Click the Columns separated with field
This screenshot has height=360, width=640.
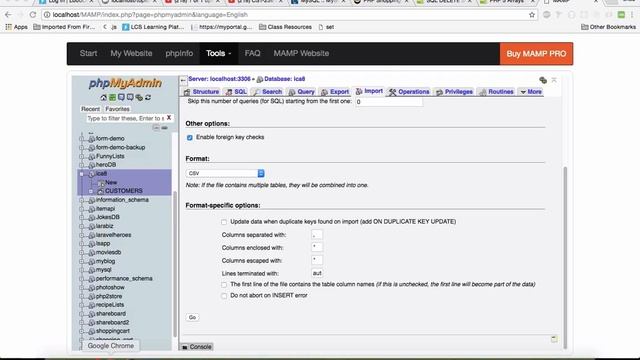tap(317, 235)
